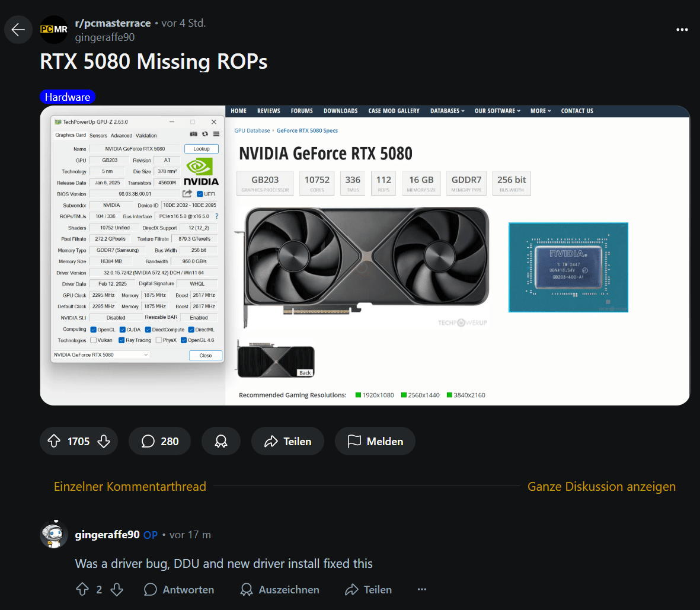Award the comment via Auszeichnen
Screen dimensions: 700x610
(279, 589)
